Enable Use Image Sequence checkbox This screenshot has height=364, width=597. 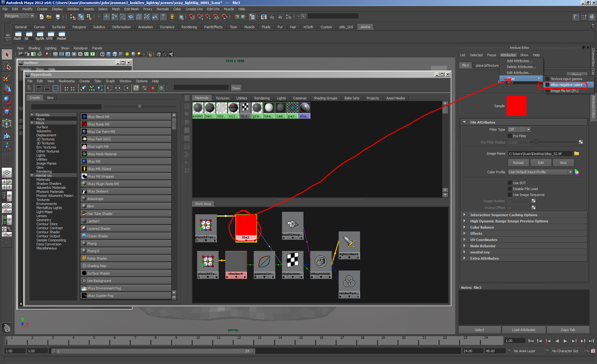tap(510, 195)
